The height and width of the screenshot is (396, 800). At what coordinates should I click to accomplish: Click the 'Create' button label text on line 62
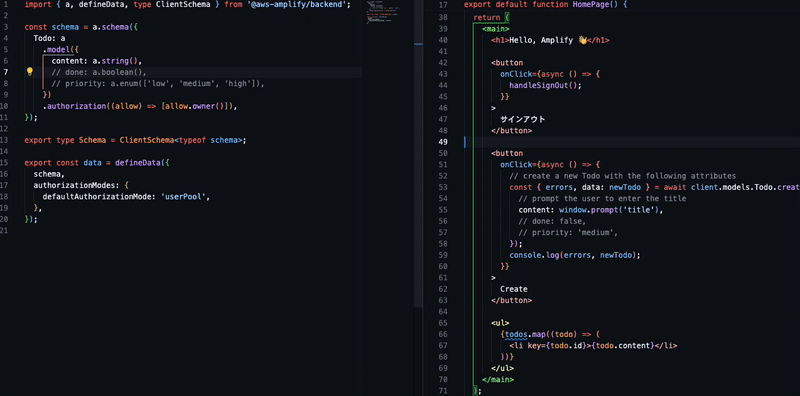[x=514, y=289]
